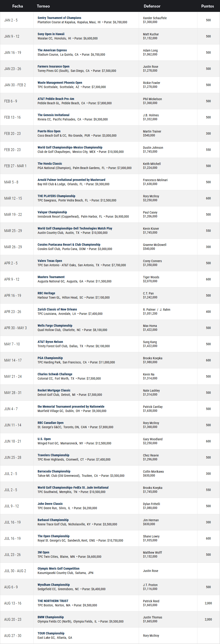The width and height of the screenshot is (220, 644).
Task: Select Waste Management Phoenix Open tournament
Action: pyautogui.click(x=60, y=83)
